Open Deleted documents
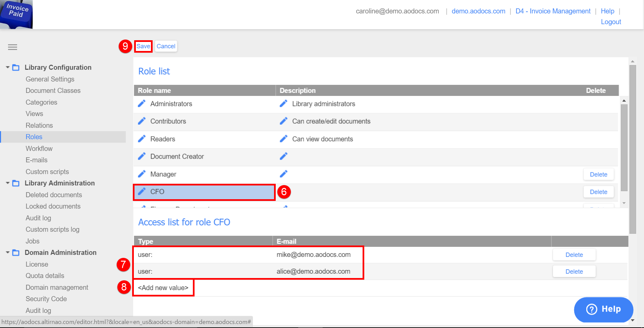Image resolution: width=644 pixels, height=328 pixels. 54,195
